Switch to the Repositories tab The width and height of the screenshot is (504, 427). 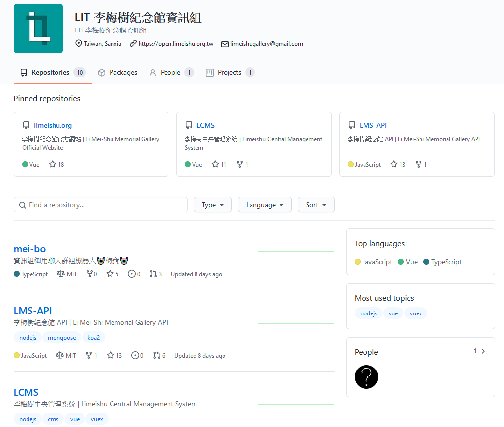click(53, 73)
